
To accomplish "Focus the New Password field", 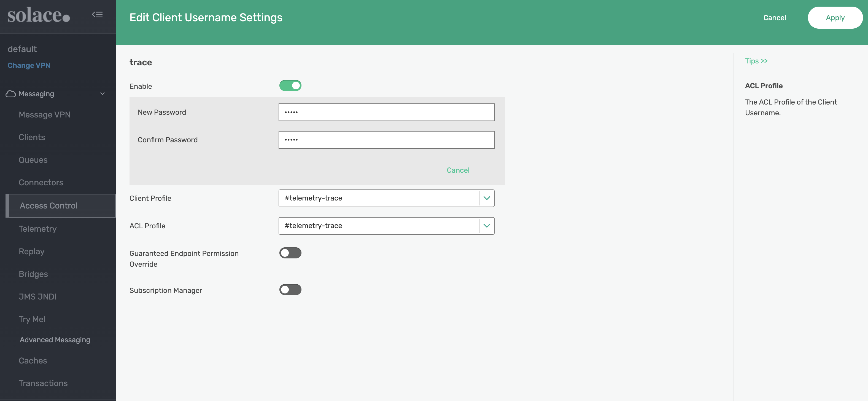I will 386,112.
